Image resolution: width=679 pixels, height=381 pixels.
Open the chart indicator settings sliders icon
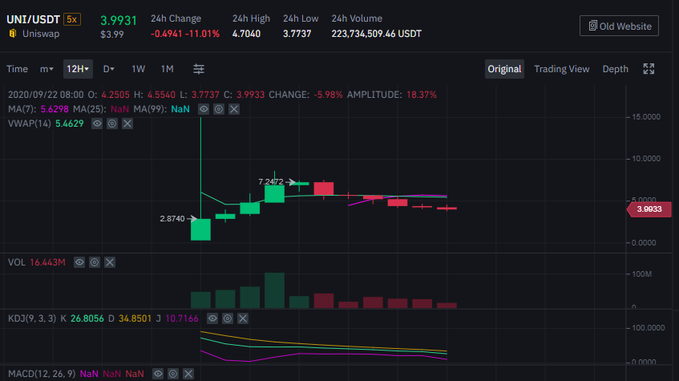point(199,69)
